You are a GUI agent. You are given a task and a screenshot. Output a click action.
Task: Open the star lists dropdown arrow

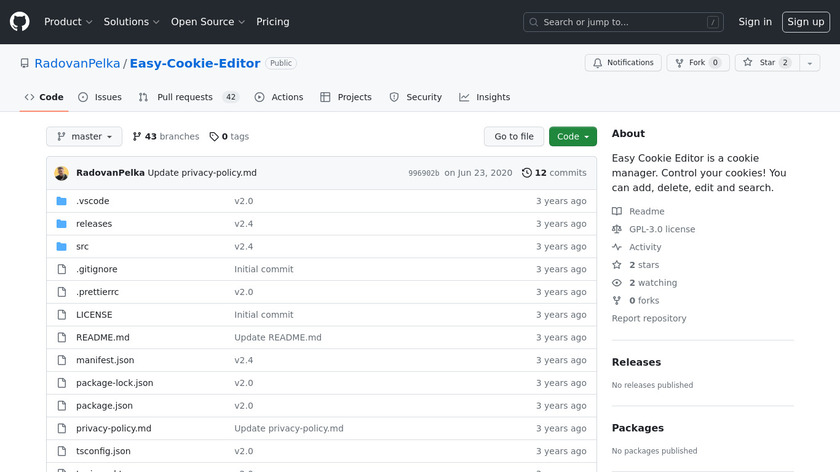pos(809,63)
